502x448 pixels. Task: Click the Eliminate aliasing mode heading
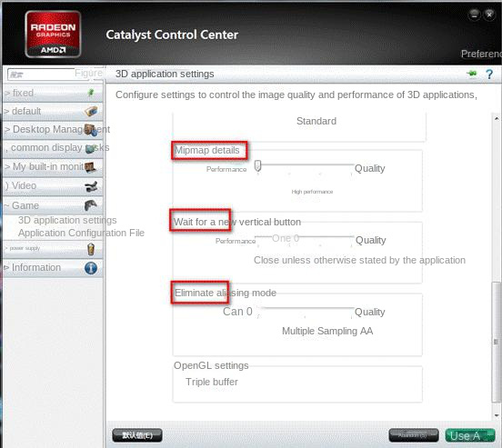(x=225, y=293)
